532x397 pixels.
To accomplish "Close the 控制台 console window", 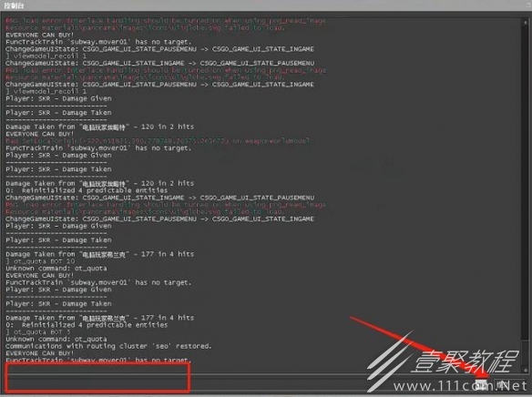I will 528,5.
